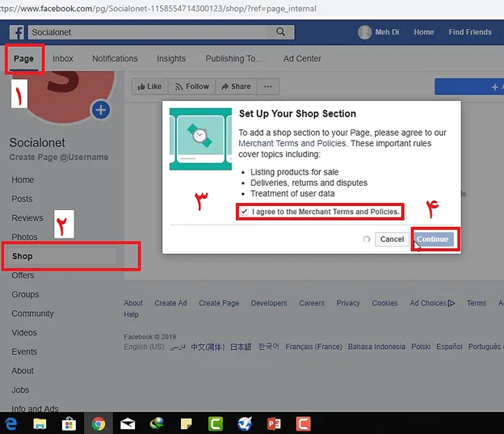Click the Share button
504x434 pixels.
pos(236,86)
